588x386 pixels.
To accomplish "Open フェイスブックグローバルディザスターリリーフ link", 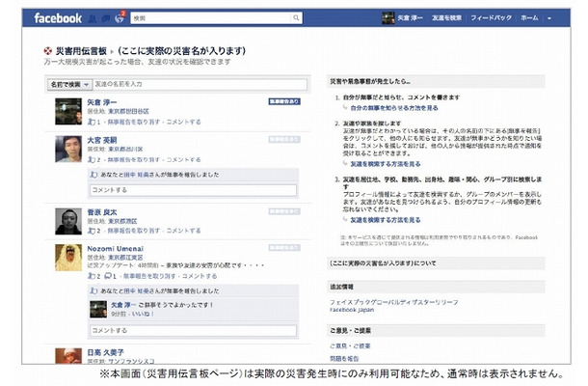I will tap(393, 302).
